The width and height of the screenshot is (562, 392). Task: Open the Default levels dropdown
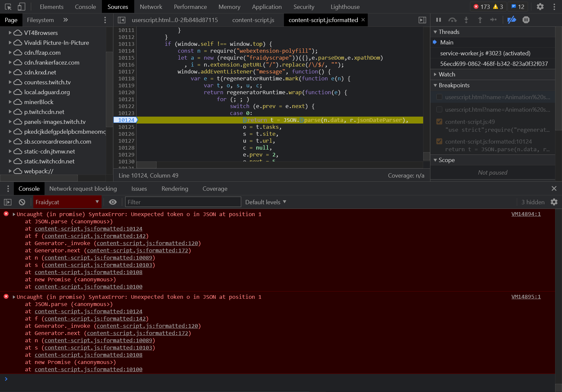pyautogui.click(x=266, y=202)
